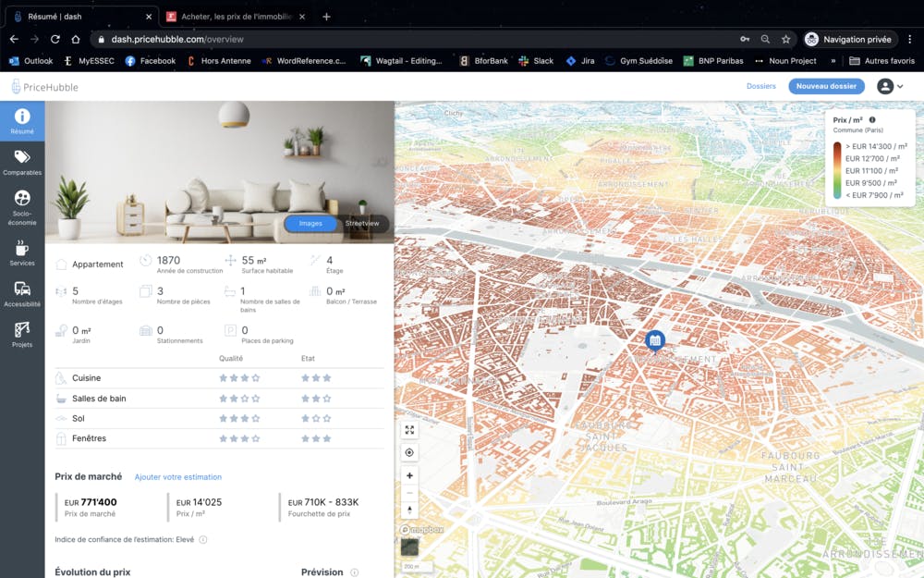Click the info icon next to Prix / m²

pos(872,119)
